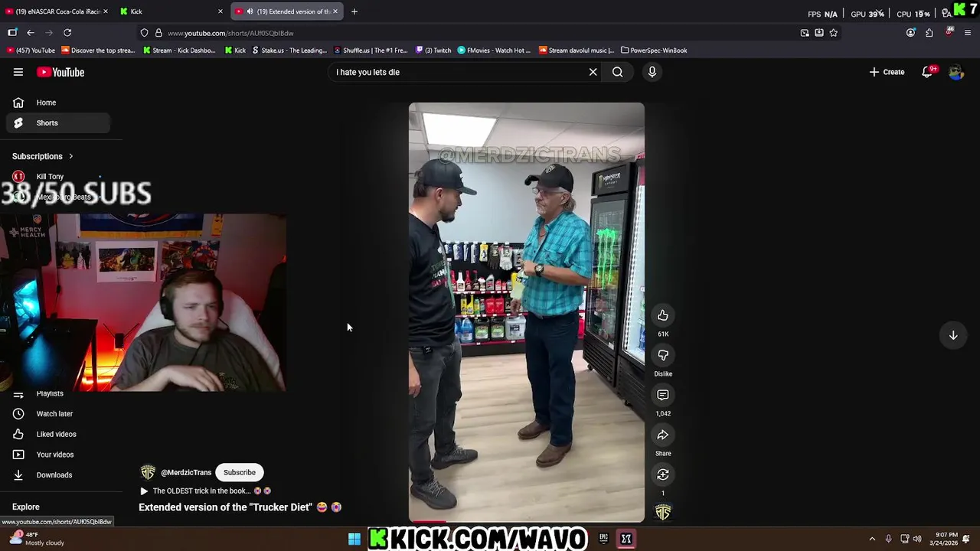Open the taskbar volume control
Viewport: 980px width, 551px height.
click(x=916, y=539)
